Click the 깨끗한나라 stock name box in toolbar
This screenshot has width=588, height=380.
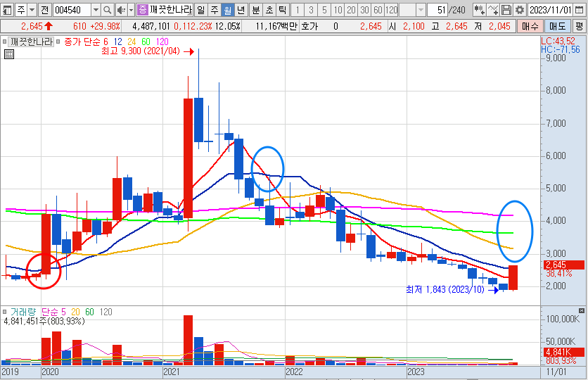pyautogui.click(x=171, y=10)
